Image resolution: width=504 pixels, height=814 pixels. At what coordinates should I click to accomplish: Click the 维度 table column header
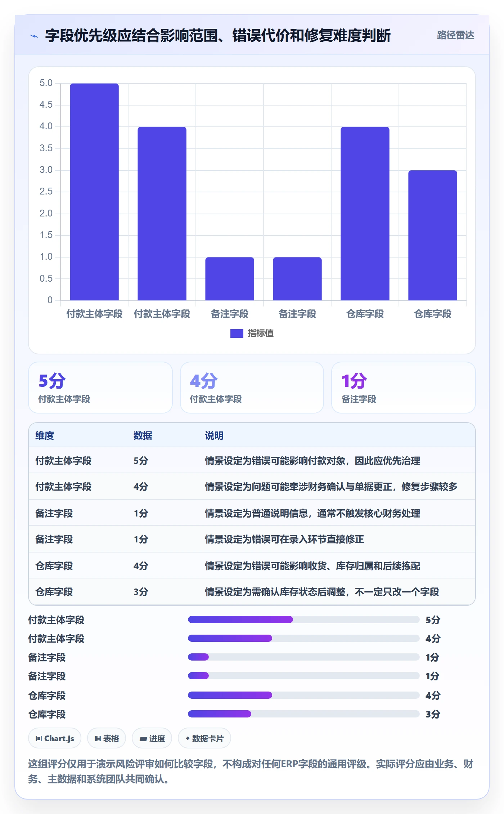45,435
